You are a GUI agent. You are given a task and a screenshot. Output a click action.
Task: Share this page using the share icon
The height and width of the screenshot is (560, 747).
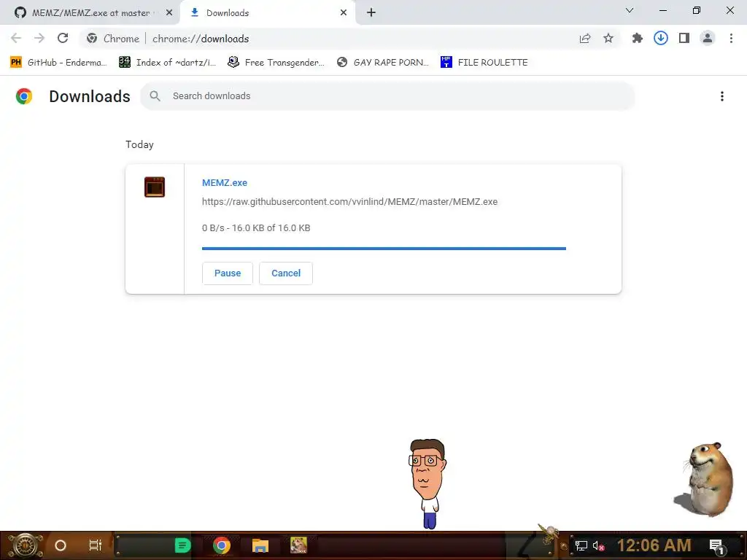[x=585, y=39]
